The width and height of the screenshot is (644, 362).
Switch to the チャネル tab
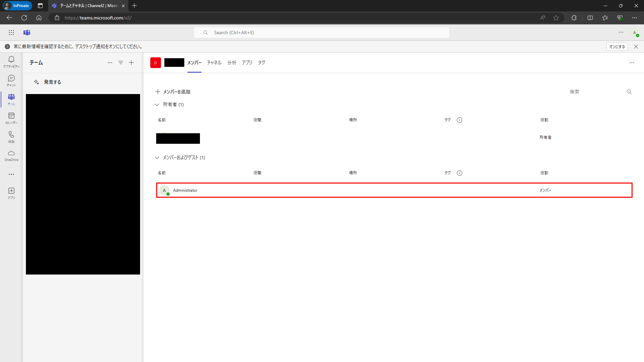click(214, 62)
